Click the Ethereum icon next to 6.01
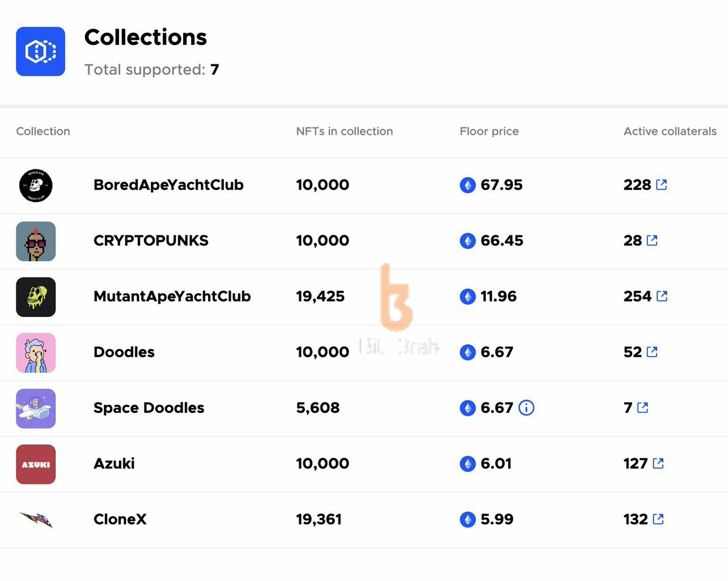Image resolution: width=728 pixels, height=581 pixels. click(468, 464)
